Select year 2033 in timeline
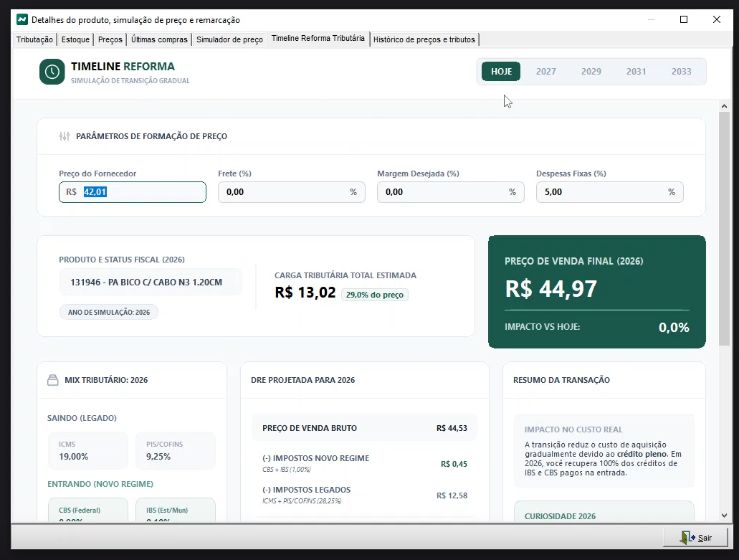This screenshot has height=560, width=739. point(681,72)
